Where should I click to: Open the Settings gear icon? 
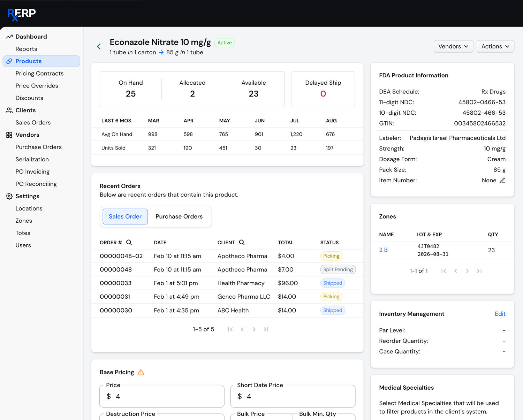(9, 196)
